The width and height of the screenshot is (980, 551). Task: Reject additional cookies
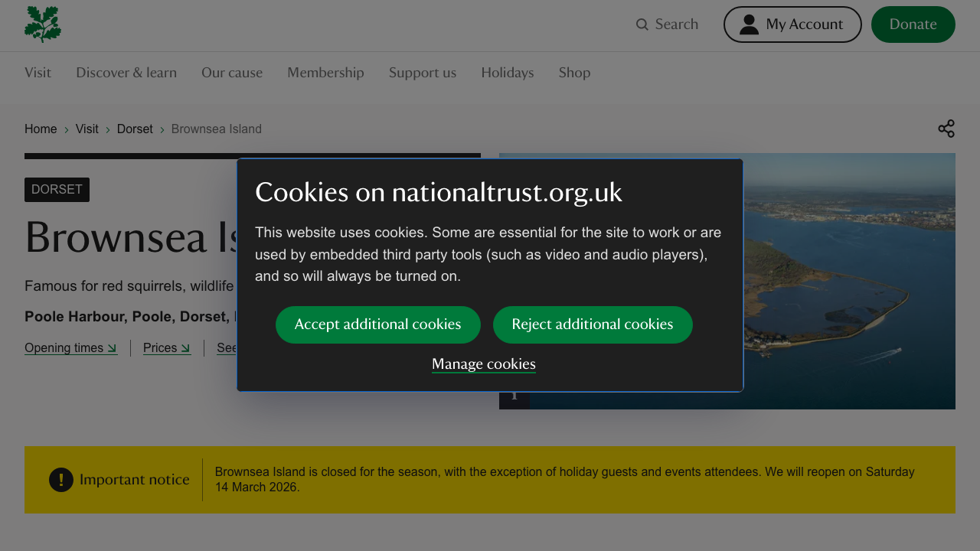point(593,324)
